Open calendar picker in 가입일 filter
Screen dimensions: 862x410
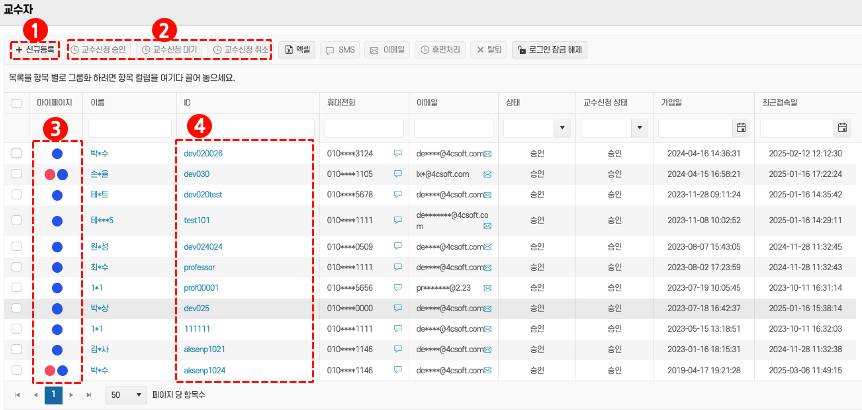[741, 128]
